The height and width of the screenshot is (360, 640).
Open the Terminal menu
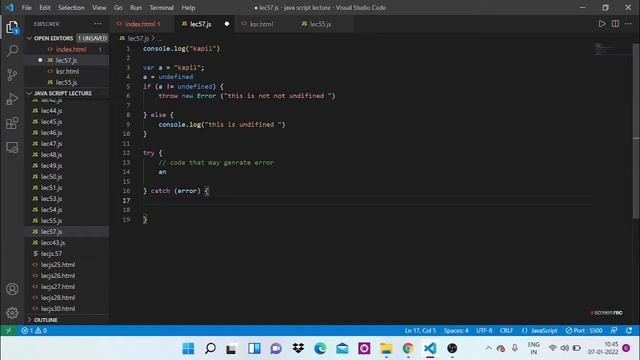point(161,7)
